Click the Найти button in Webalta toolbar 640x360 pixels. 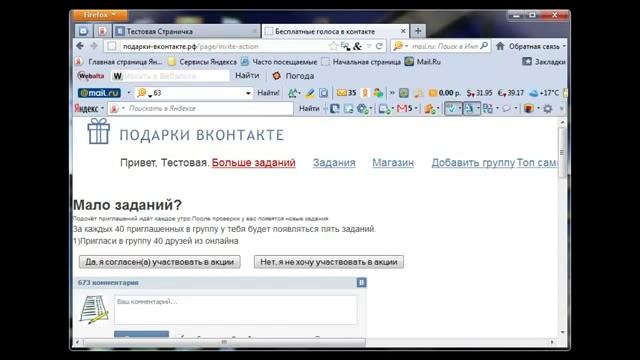click(x=247, y=76)
